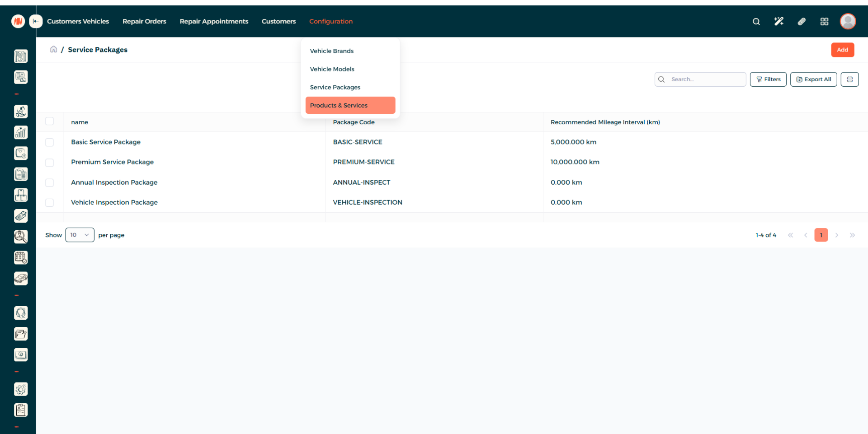
Task: Select Products & Services menu item
Action: point(350,105)
